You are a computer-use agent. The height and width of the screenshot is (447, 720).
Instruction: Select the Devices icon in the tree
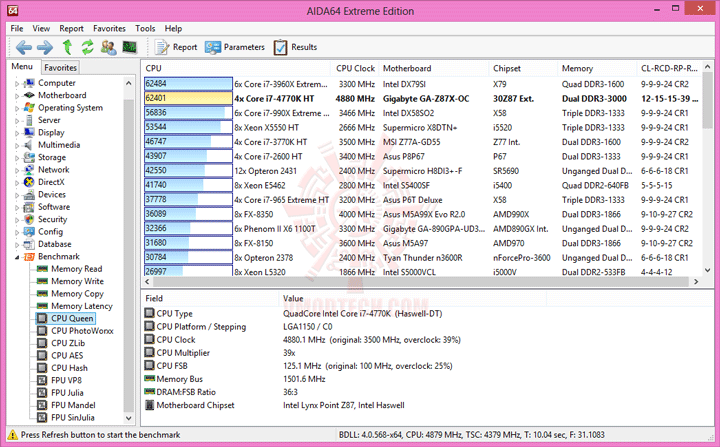[x=29, y=194]
